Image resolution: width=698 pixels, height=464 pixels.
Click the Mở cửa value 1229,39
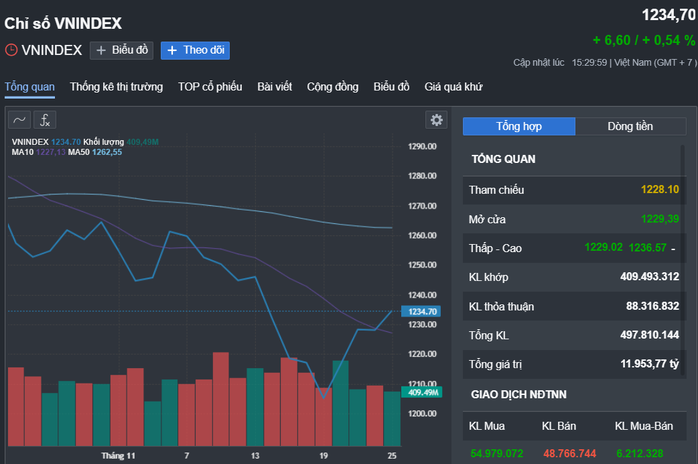660,219
